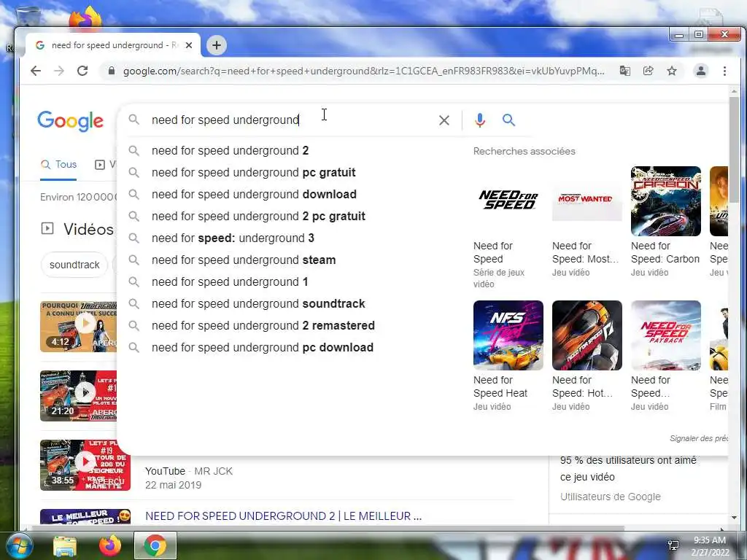Click the Recycle Bin desktop icon
Screen dimensions: 747x560
tap(28, 16)
